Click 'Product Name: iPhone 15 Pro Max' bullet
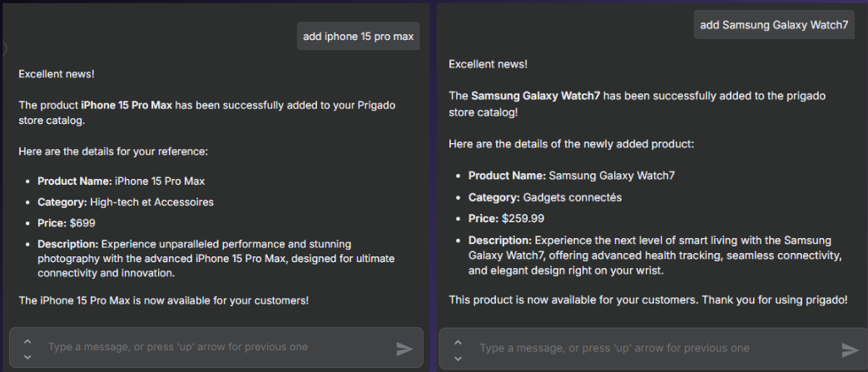The height and width of the screenshot is (372, 868). 122,181
